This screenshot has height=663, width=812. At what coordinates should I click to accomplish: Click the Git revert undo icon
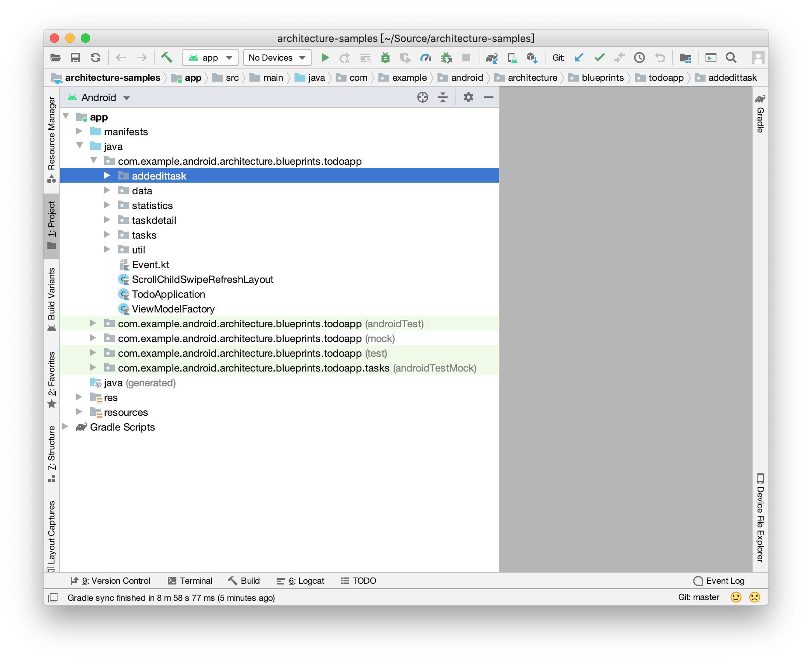[x=660, y=58]
